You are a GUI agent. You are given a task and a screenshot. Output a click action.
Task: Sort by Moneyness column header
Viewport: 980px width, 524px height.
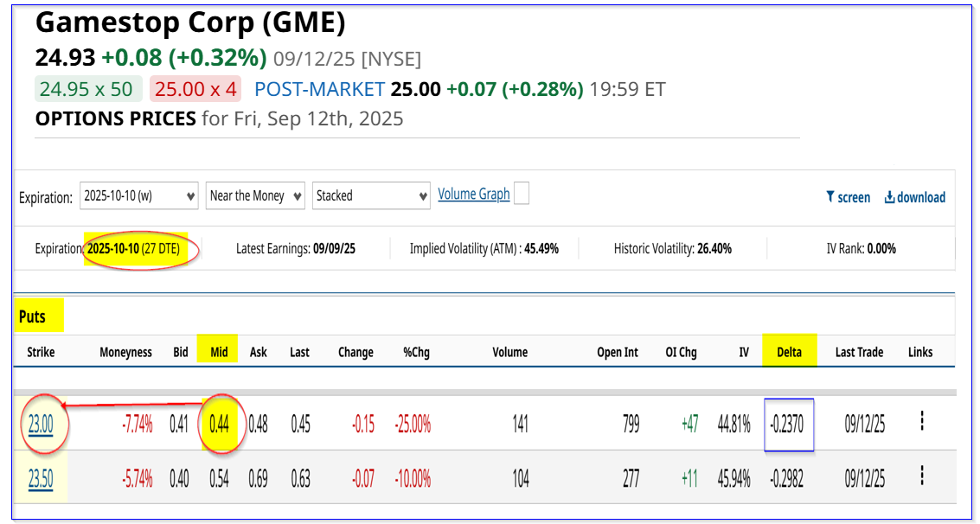click(125, 352)
